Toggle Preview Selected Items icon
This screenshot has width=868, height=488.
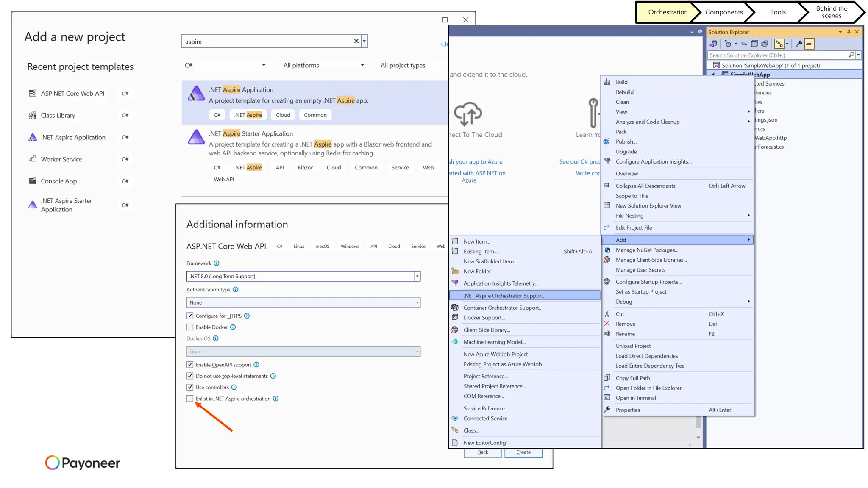click(x=809, y=44)
